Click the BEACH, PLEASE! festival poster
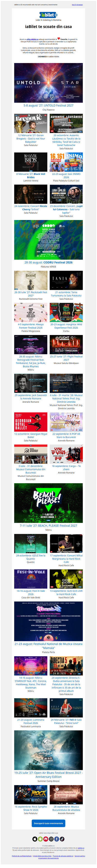Viewport: 97px width, 868px height. click(48, 503)
